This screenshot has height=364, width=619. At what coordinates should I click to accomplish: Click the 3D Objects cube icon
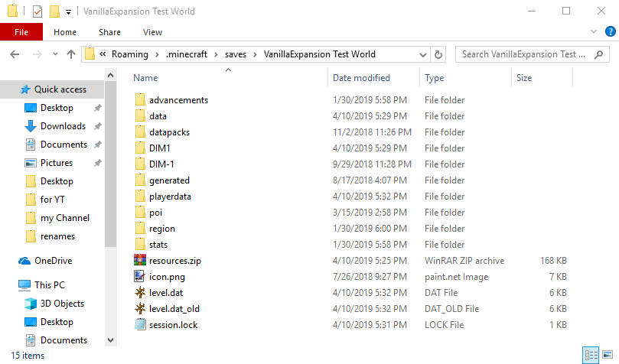click(31, 304)
